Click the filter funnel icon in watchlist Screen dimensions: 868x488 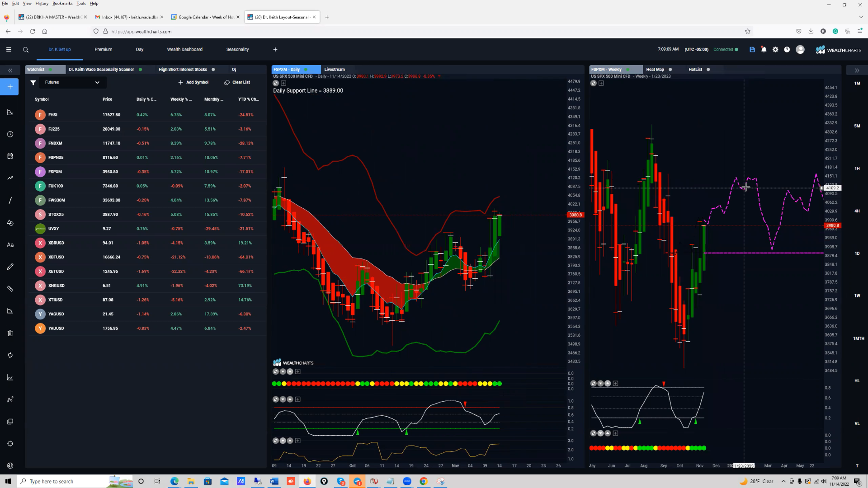point(33,83)
